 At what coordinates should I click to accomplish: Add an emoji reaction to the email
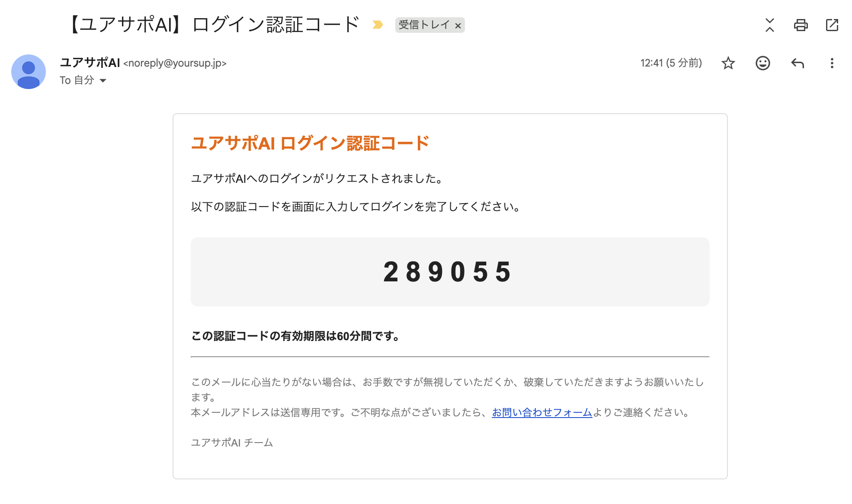(762, 63)
